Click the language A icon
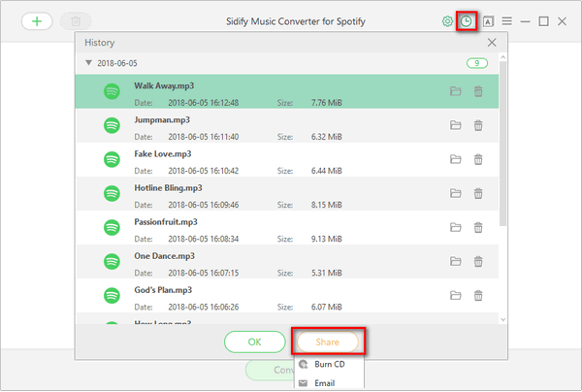Screen dimensions: 582x392 [488, 21]
